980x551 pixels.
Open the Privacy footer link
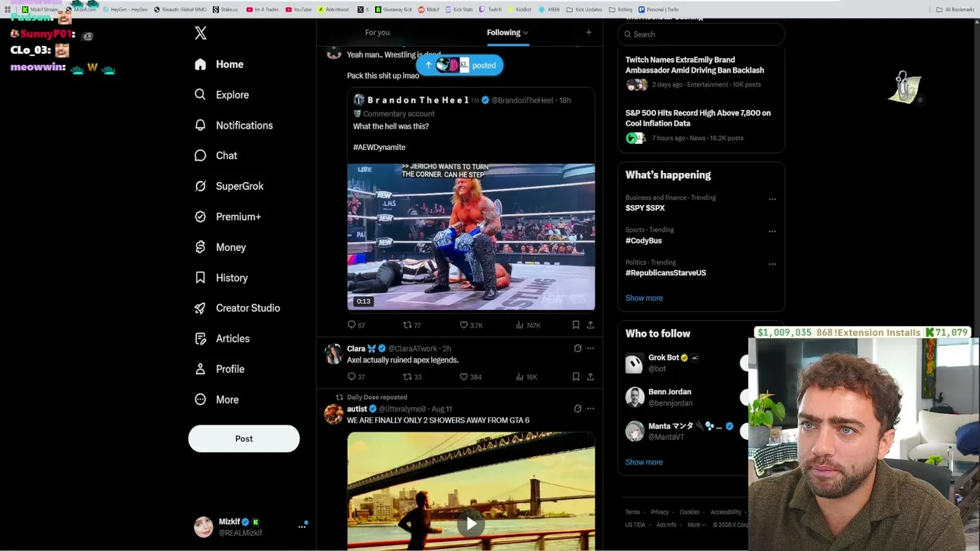659,512
